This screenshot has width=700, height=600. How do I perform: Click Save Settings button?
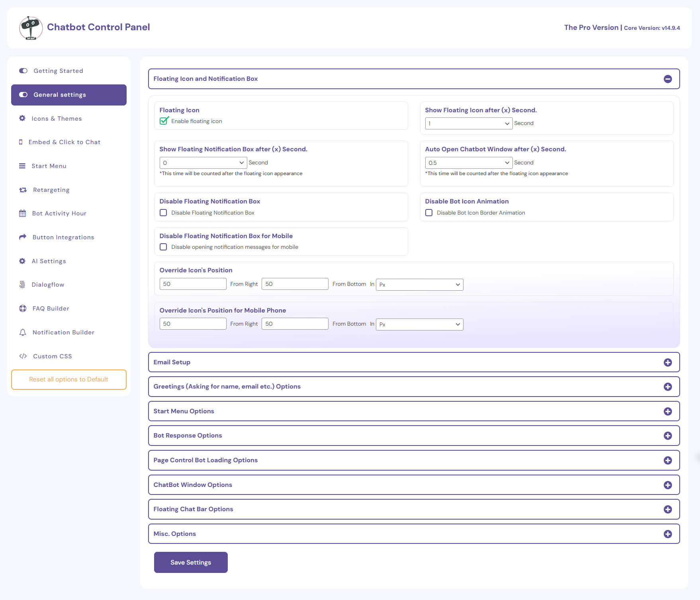click(x=191, y=562)
